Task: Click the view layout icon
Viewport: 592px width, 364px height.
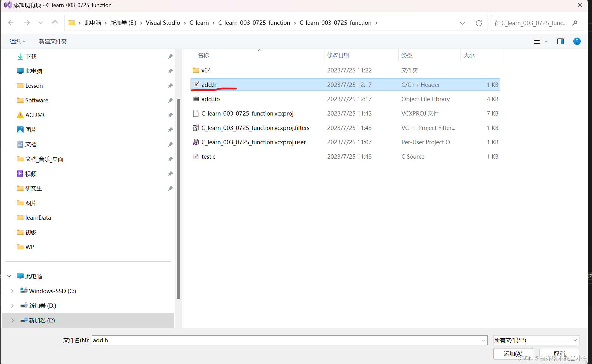Action: [x=537, y=41]
